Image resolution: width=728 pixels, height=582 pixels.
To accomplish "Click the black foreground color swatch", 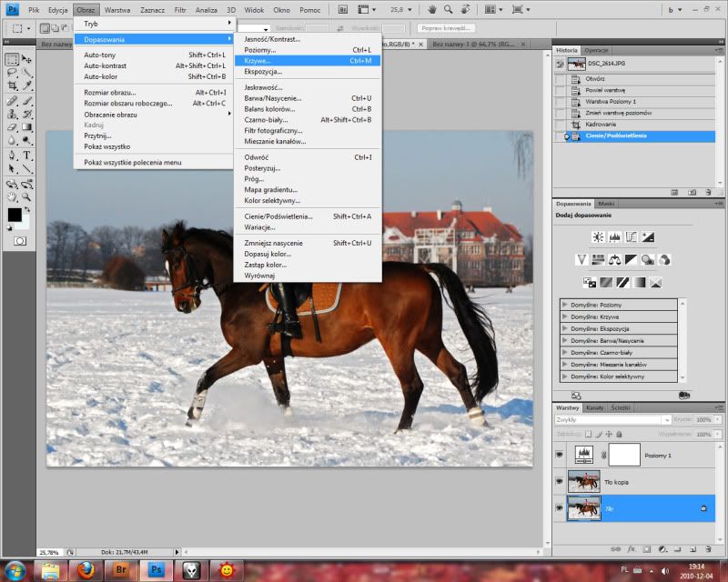I will (x=15, y=215).
